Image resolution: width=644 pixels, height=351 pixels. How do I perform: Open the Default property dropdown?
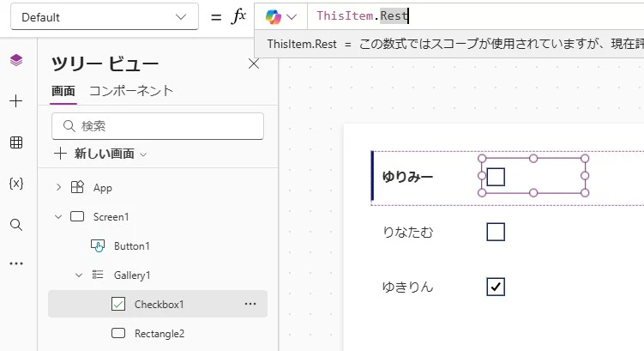pyautogui.click(x=105, y=17)
